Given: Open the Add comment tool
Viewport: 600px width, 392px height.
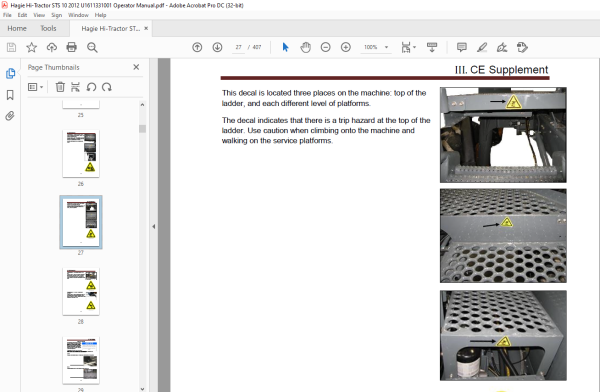Looking at the screenshot, I should (462, 47).
